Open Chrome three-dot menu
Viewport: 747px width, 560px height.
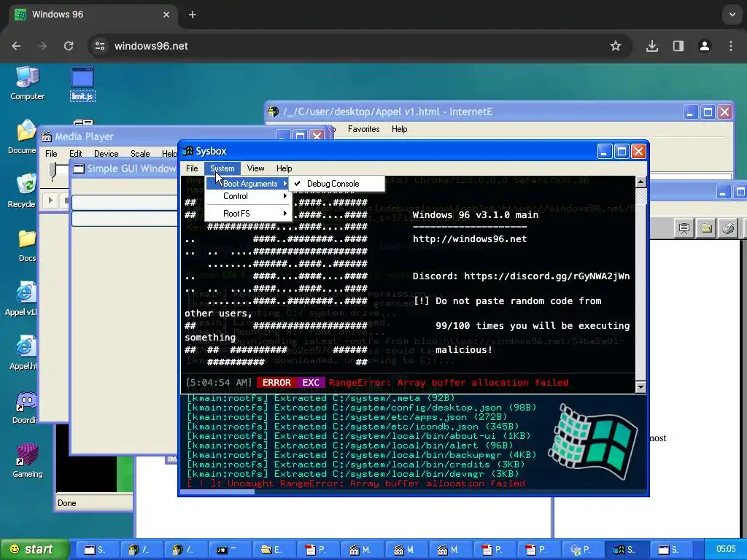(x=731, y=46)
